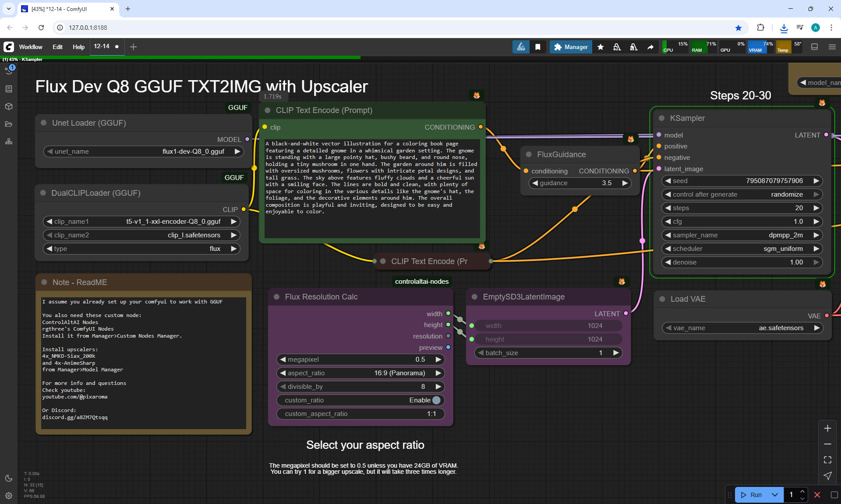
Task: Click the guidance value slider field
Action: pos(580,183)
